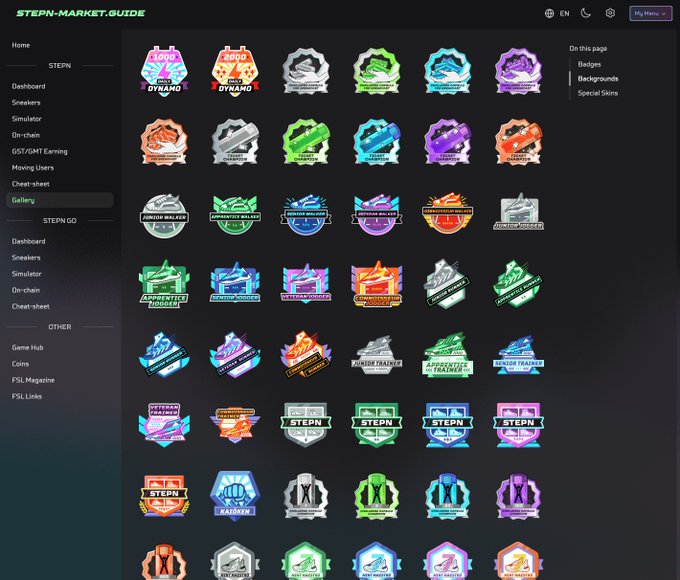Select the Apprentice Walker badge
The width and height of the screenshot is (680, 580).
(x=235, y=214)
